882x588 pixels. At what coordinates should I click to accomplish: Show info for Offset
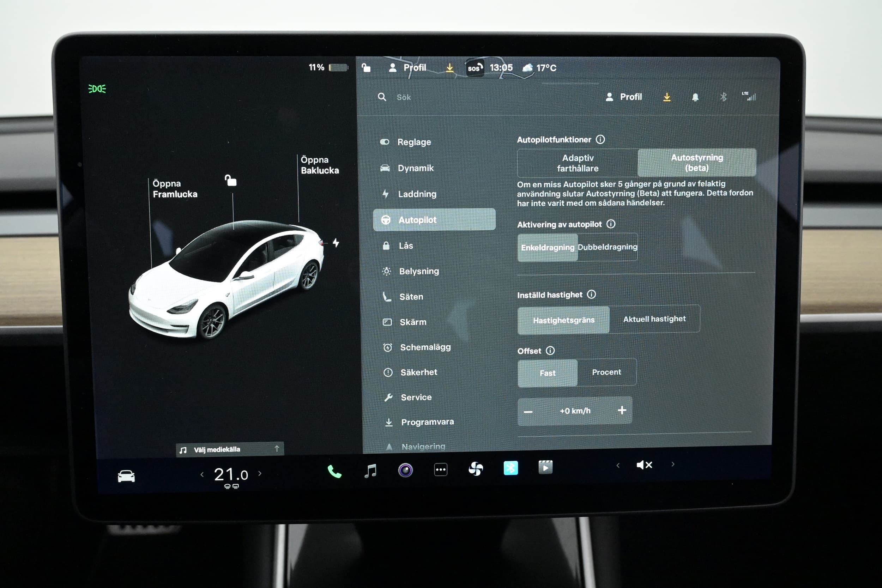click(550, 350)
